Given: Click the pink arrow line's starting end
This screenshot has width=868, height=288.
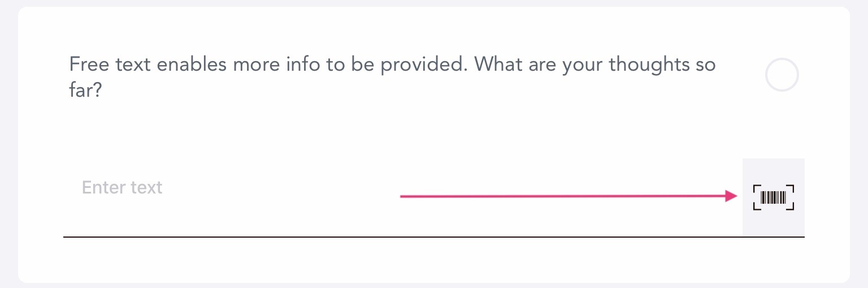Looking at the screenshot, I should [x=402, y=196].
